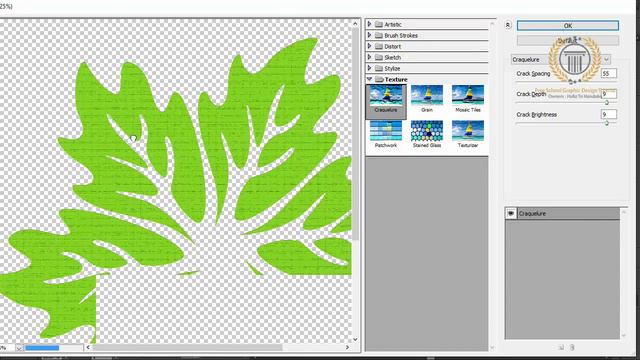Collapse the Texture filter folder
This screenshot has height=360, width=640.
[369, 79]
